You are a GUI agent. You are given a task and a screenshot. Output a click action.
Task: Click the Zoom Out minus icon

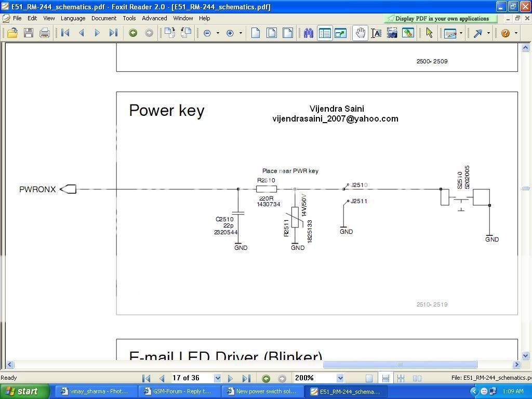pos(207,33)
